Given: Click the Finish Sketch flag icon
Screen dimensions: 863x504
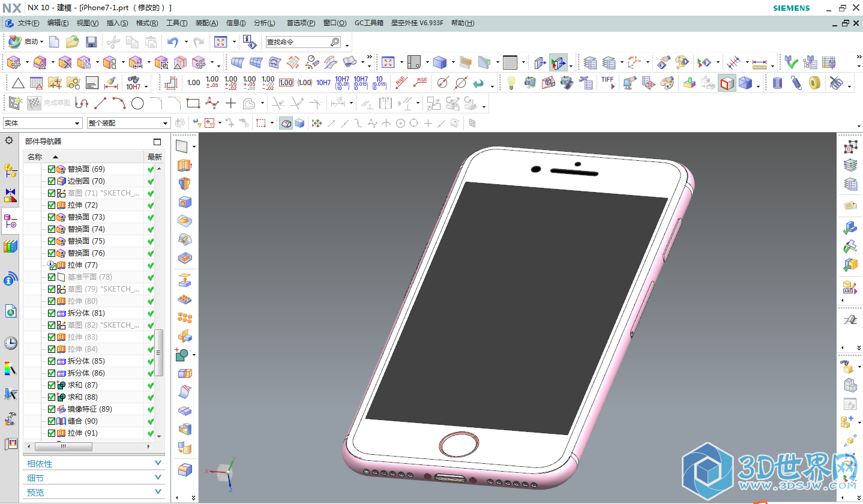Looking at the screenshot, I should 35,103.
